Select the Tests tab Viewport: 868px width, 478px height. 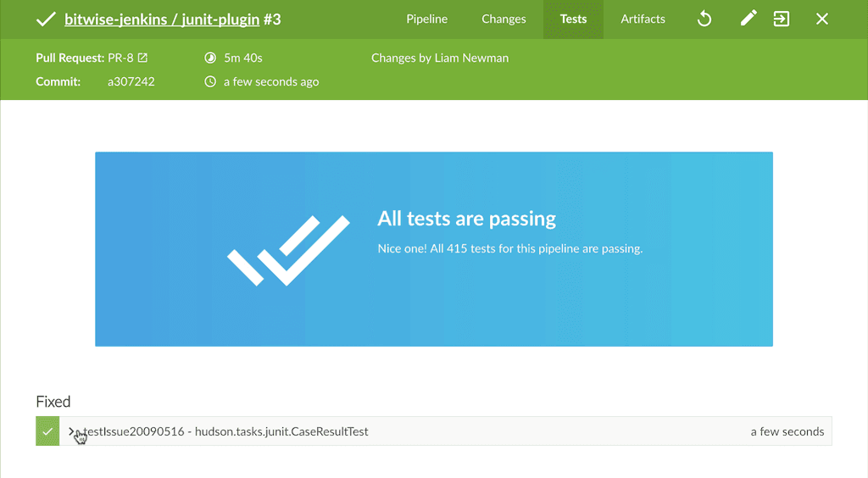click(x=573, y=19)
